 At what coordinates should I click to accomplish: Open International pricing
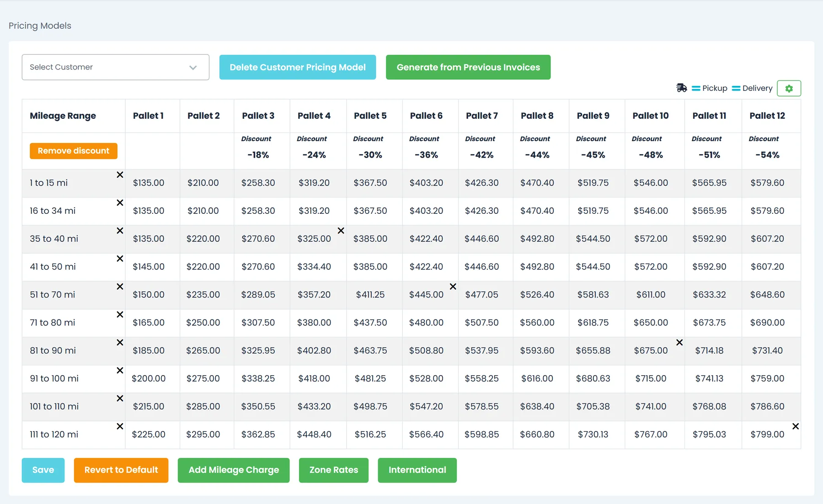417,470
